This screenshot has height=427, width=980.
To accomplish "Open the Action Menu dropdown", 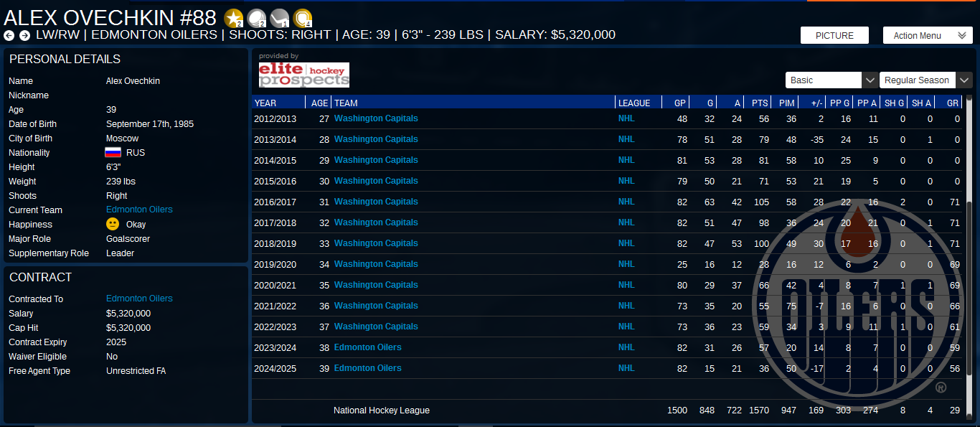I will click(x=927, y=35).
